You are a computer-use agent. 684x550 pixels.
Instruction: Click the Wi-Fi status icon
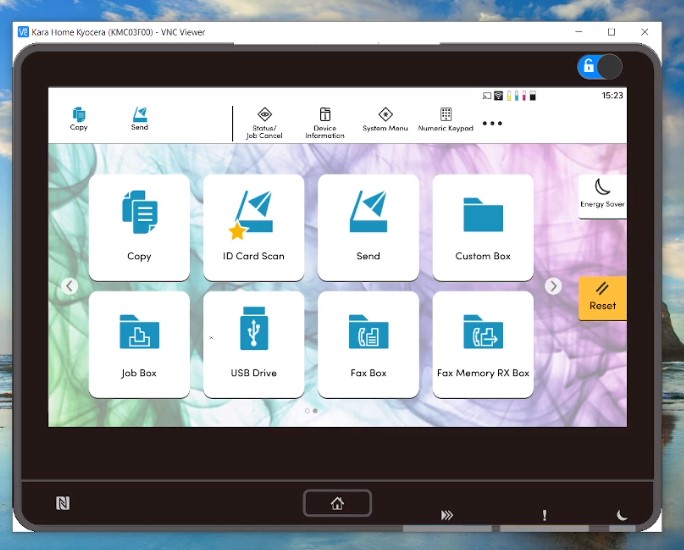(x=498, y=96)
